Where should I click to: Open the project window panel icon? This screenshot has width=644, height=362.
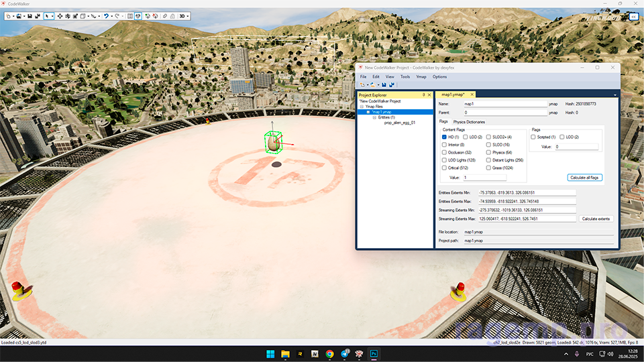tap(130, 16)
